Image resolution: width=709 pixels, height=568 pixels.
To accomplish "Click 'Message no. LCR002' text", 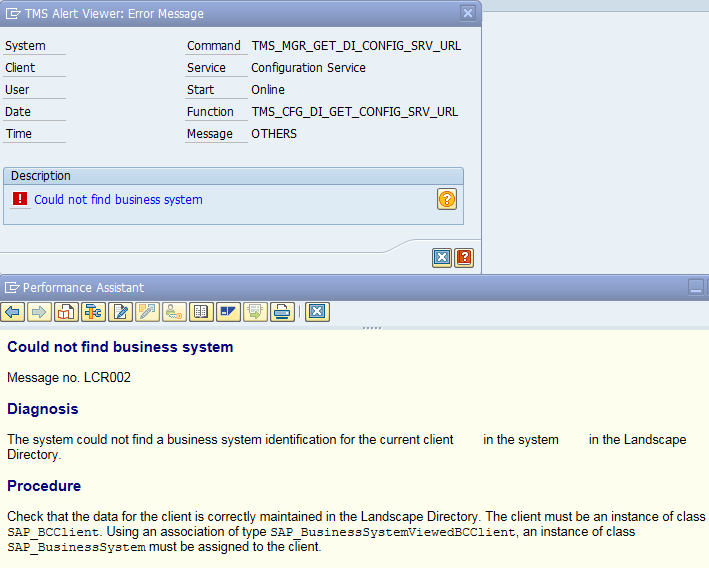I will click(69, 378).
